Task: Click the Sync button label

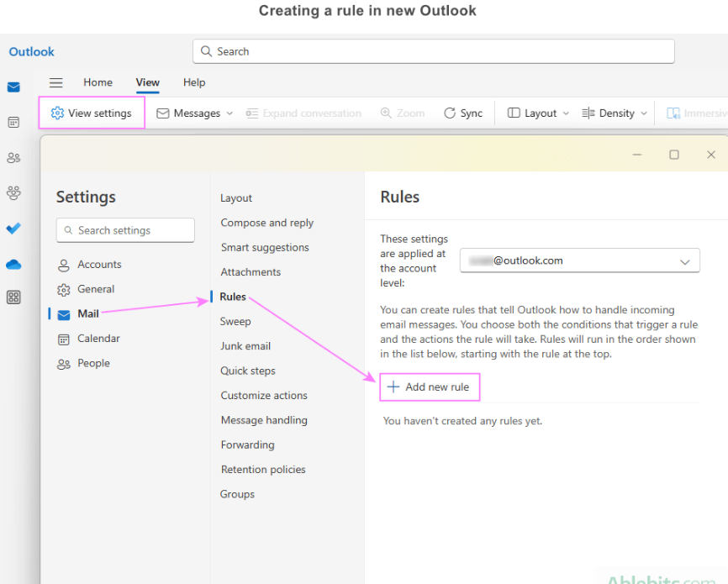Action: (472, 113)
